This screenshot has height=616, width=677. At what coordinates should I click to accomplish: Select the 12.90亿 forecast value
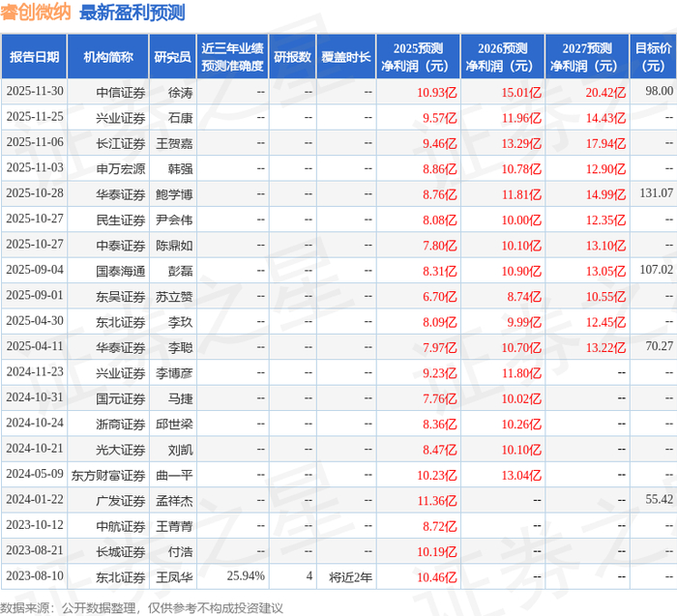[x=605, y=169]
